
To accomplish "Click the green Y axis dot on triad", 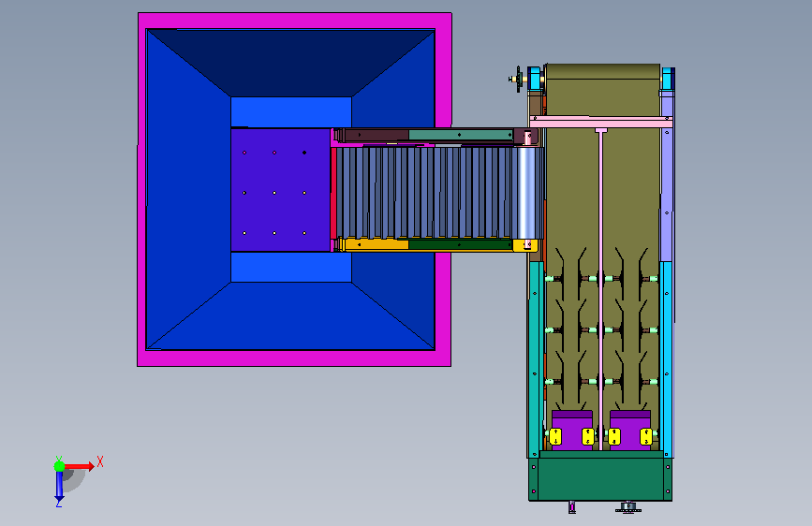I will (59, 466).
